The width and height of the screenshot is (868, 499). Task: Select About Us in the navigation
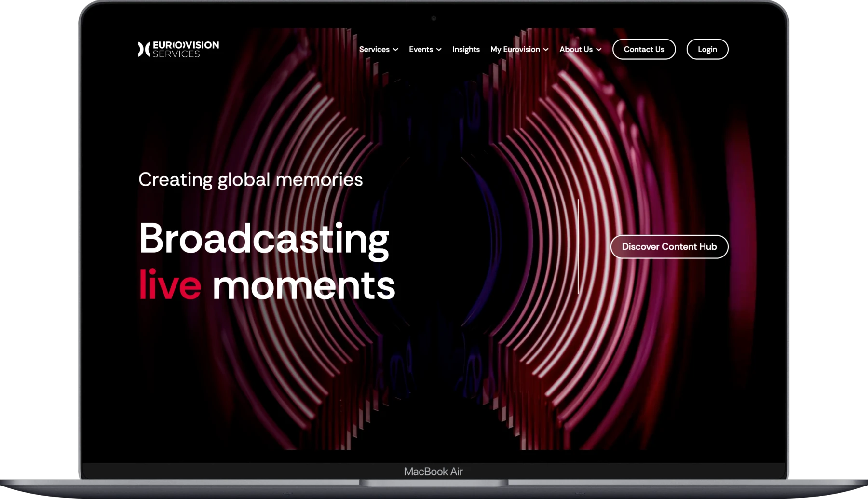point(576,49)
